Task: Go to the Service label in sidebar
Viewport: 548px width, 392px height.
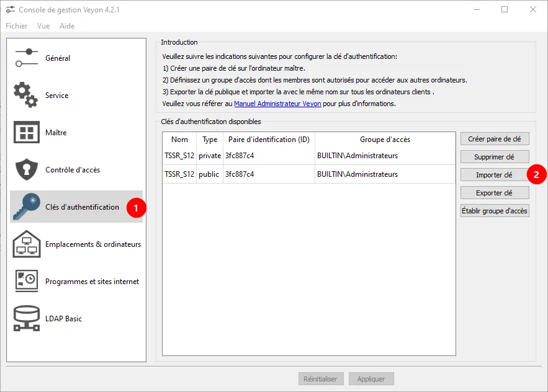Action: tap(57, 96)
